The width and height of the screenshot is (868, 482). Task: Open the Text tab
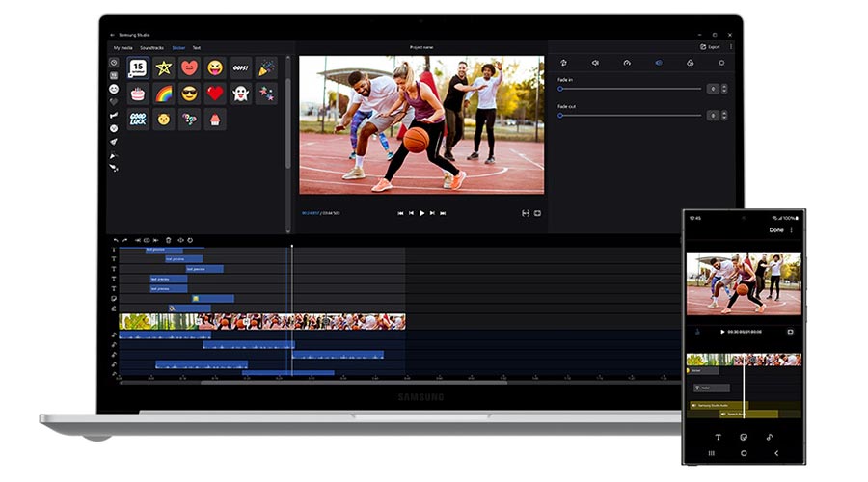(197, 48)
